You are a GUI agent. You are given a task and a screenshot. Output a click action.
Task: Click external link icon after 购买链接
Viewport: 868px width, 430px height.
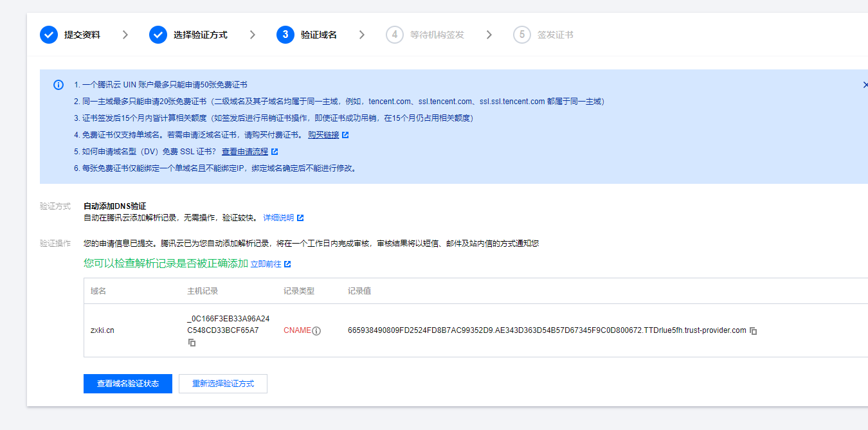[345, 135]
